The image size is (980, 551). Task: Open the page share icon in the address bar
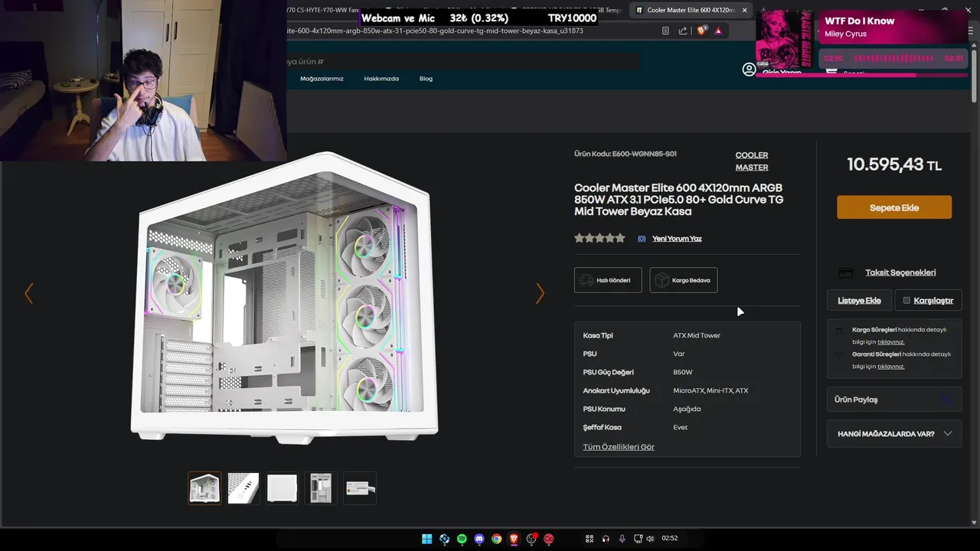(x=683, y=31)
